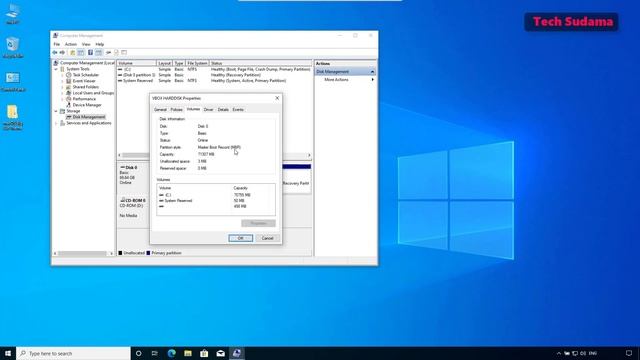
Task: Click the Device Manager icon in tree
Action: 69,105
